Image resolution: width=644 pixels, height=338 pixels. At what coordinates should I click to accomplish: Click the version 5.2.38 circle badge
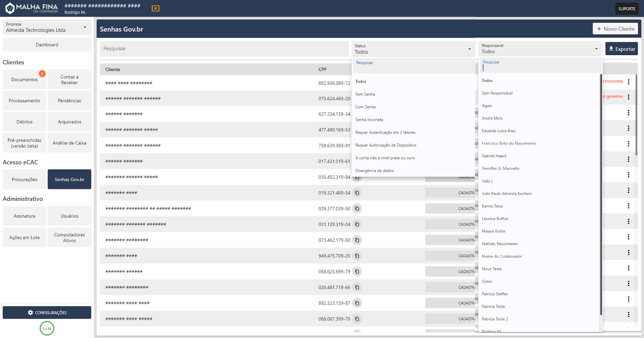coord(47,329)
